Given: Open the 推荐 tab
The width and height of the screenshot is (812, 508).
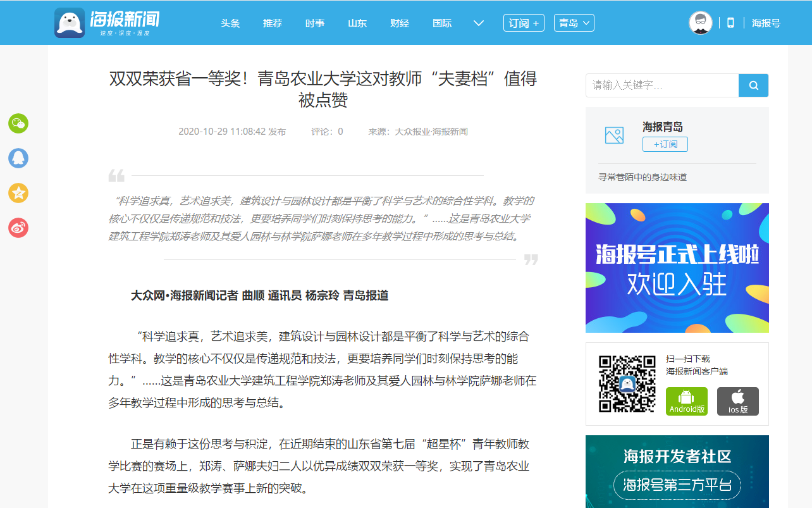Looking at the screenshot, I should click(273, 23).
